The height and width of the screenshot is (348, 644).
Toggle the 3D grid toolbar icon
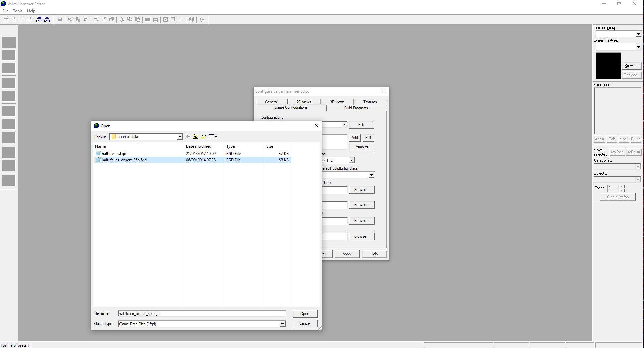point(13,20)
